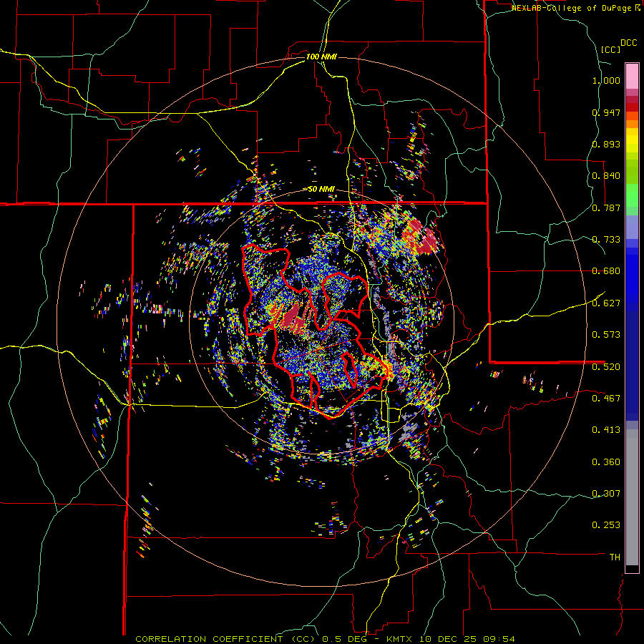Select the 1.000 scale value
Screen dimensions: 644x644
(606, 80)
